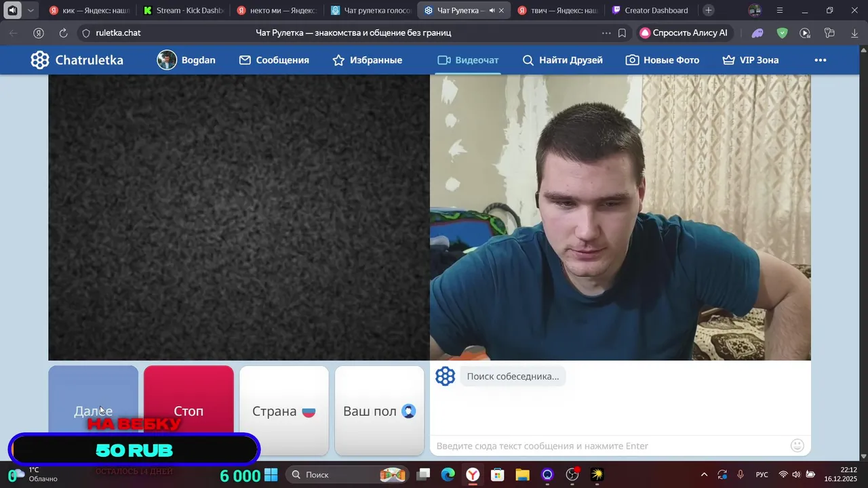The width and height of the screenshot is (868, 488).
Task: Open the volume tray icon
Action: 796,474
